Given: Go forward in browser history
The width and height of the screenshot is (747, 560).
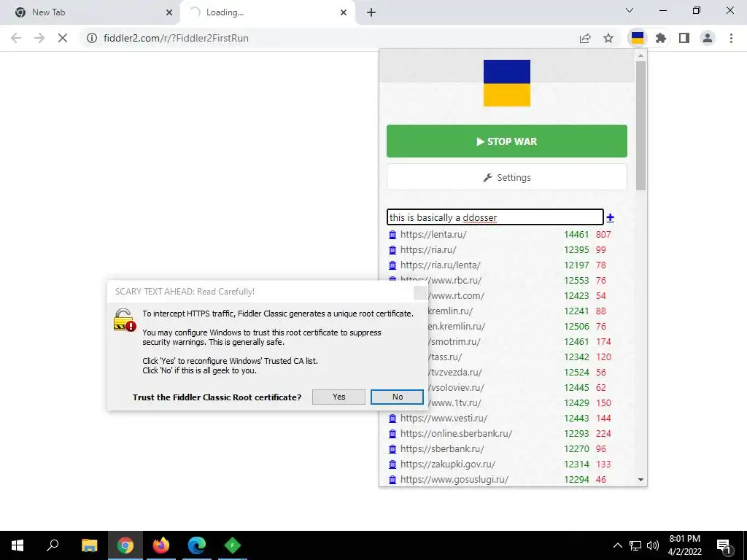Looking at the screenshot, I should (x=39, y=38).
